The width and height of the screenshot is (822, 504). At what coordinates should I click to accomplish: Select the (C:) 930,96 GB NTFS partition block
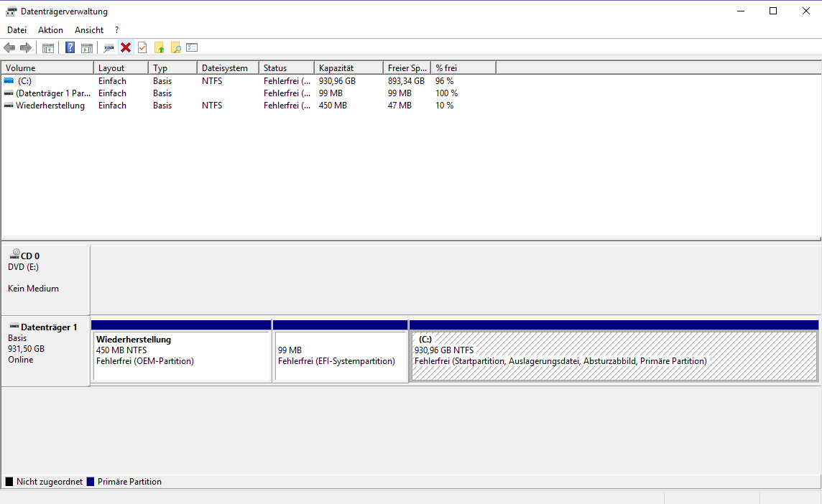[x=614, y=351]
